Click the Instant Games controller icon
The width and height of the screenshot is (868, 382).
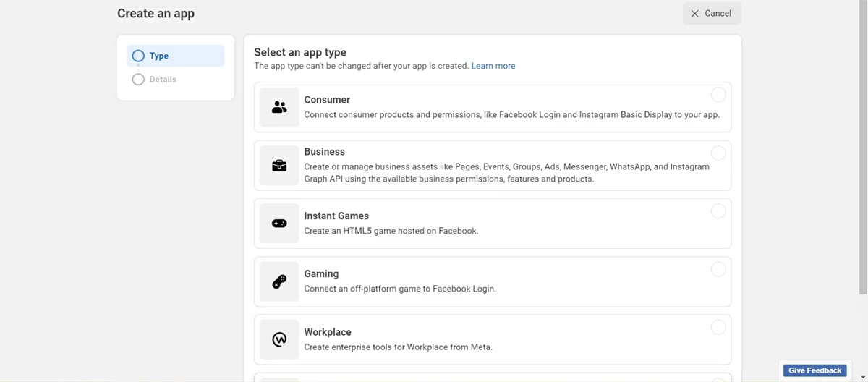[279, 224]
